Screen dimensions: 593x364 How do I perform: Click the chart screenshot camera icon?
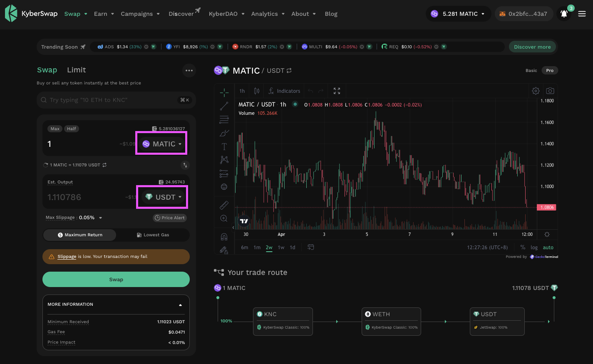point(550,91)
